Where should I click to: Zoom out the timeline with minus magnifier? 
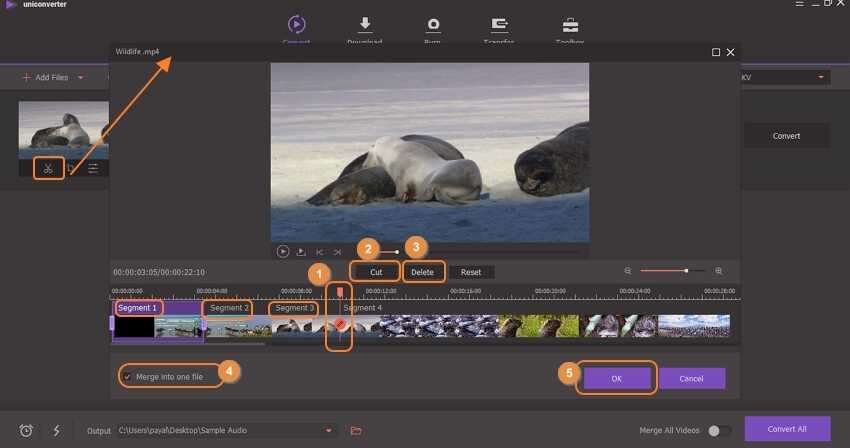628,271
